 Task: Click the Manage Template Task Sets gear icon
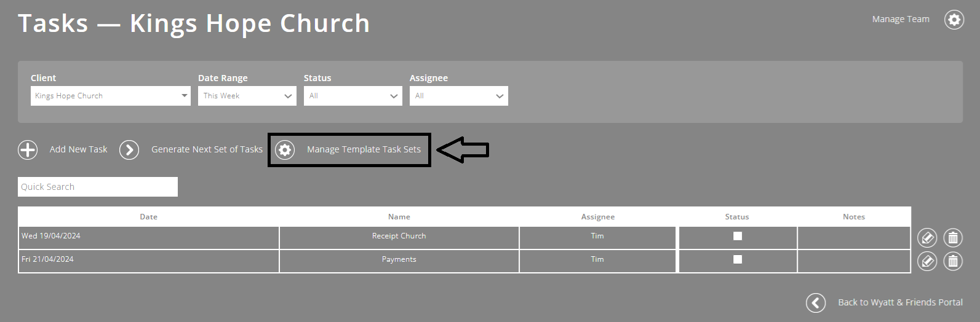coord(285,150)
